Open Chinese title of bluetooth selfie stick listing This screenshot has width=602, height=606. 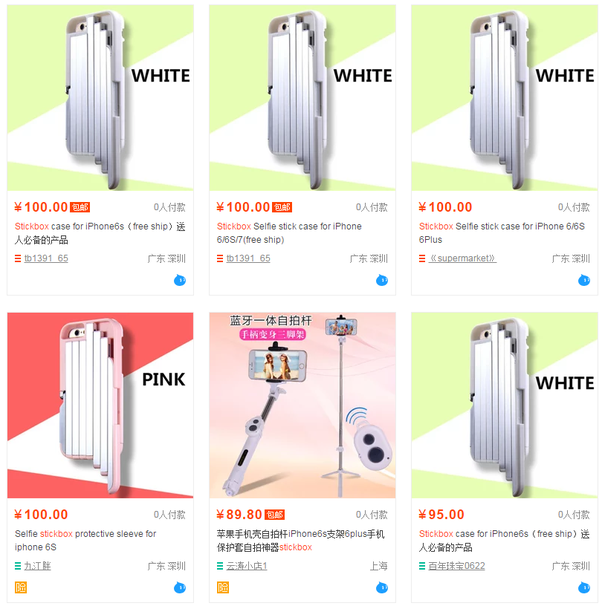coord(301,540)
